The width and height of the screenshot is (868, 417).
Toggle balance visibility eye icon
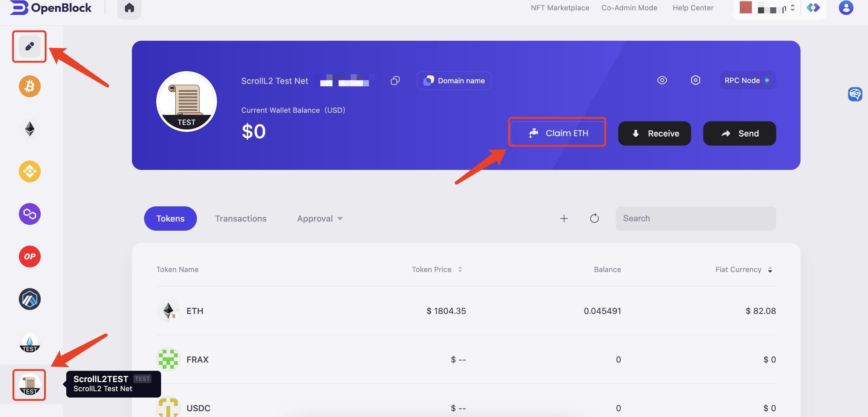click(x=662, y=80)
